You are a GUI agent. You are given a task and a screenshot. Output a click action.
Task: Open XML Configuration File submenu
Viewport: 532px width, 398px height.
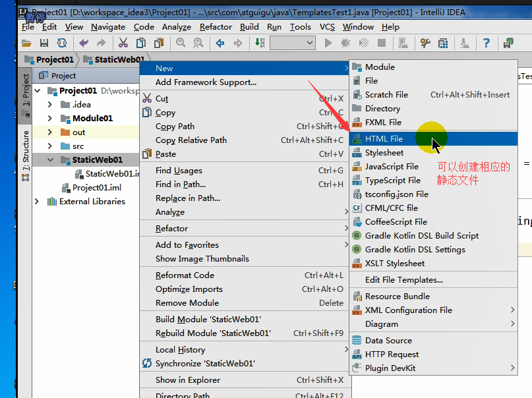[433, 310]
